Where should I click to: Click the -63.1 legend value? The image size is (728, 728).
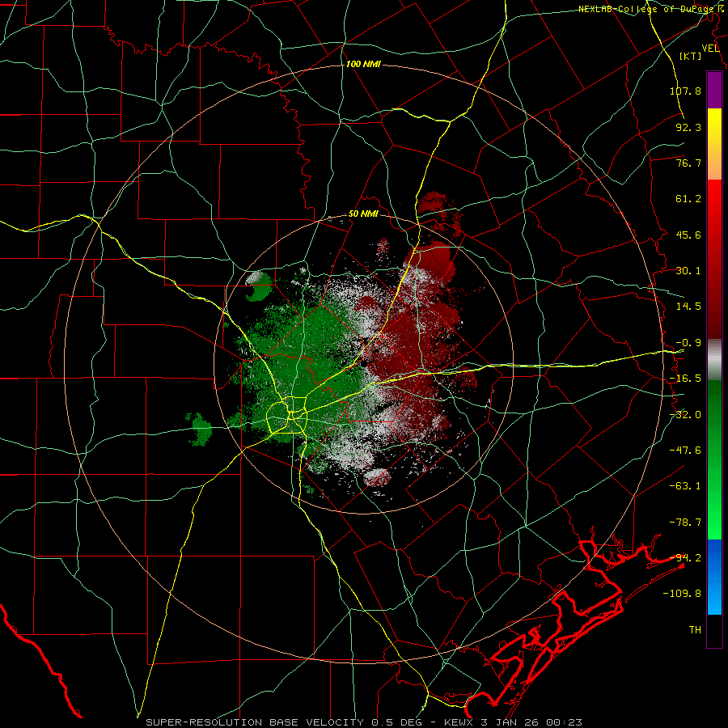[685, 486]
